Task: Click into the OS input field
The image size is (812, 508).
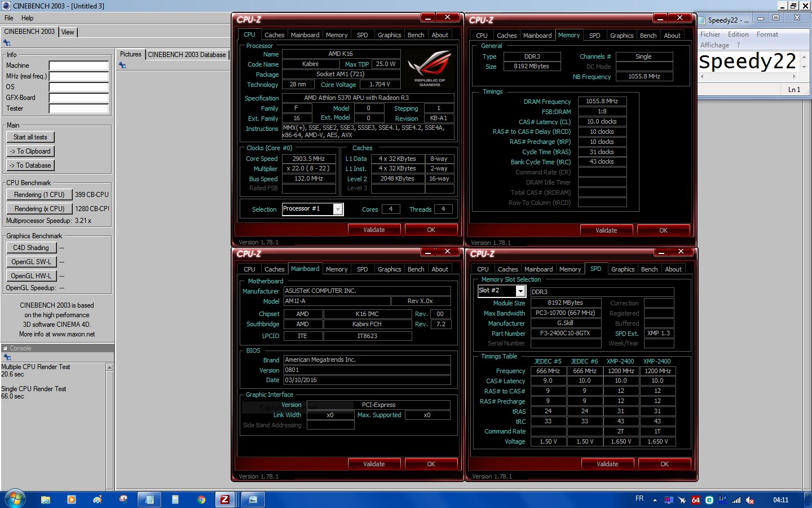Action: [x=78, y=87]
